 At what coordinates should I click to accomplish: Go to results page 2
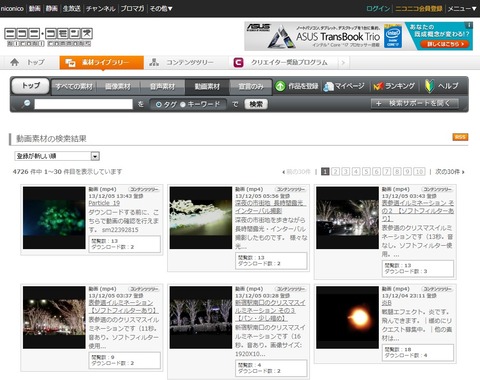coord(336,172)
